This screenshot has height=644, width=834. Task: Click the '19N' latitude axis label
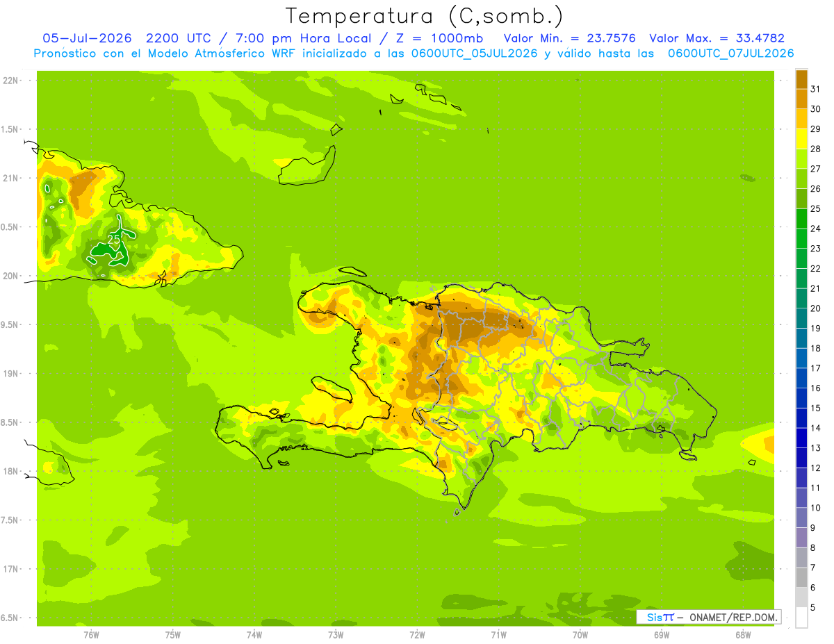pos(10,373)
